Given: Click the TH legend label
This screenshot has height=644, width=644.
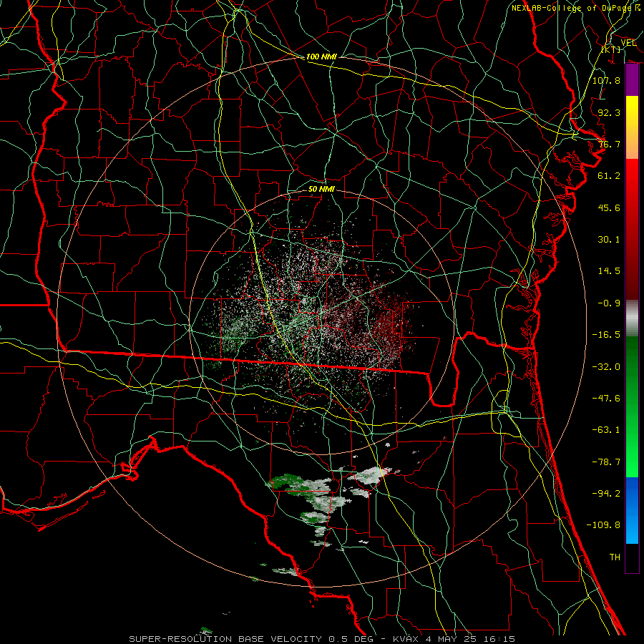Looking at the screenshot, I should (615, 557).
